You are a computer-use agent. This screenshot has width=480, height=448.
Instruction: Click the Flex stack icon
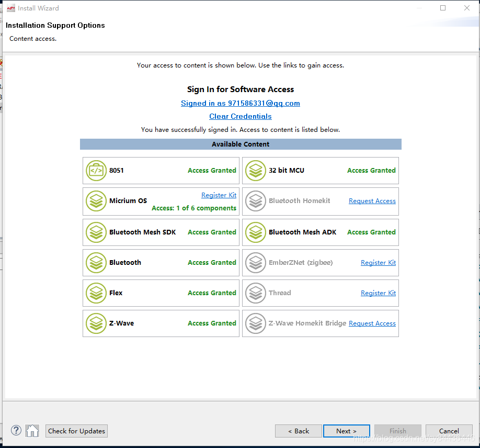click(x=96, y=293)
